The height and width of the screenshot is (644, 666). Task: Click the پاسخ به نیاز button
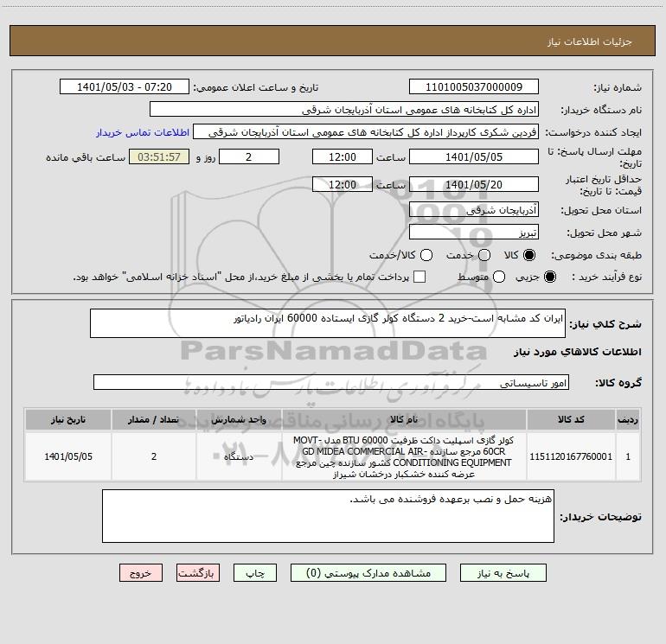pos(503,573)
